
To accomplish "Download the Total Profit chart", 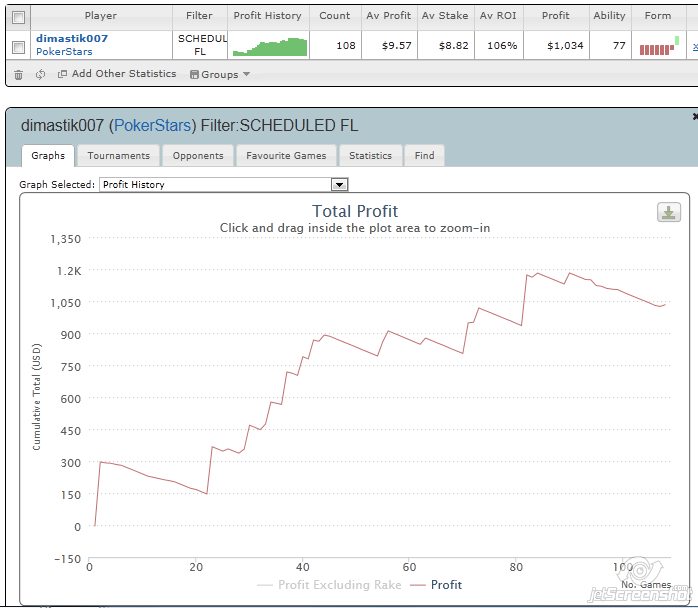I will (x=668, y=212).
